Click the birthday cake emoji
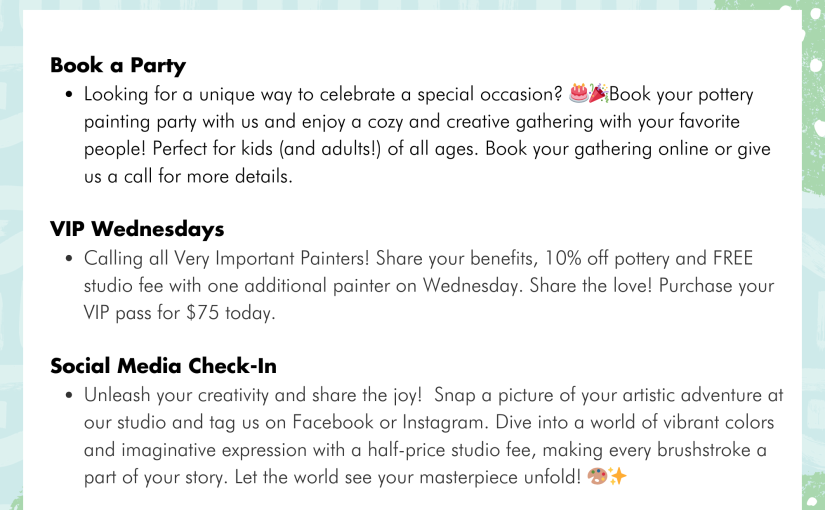Viewport: 825px width, 510px height. pos(579,93)
